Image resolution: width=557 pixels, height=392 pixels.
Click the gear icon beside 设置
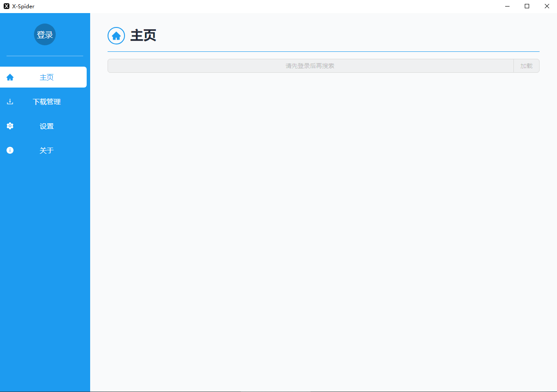tap(10, 126)
